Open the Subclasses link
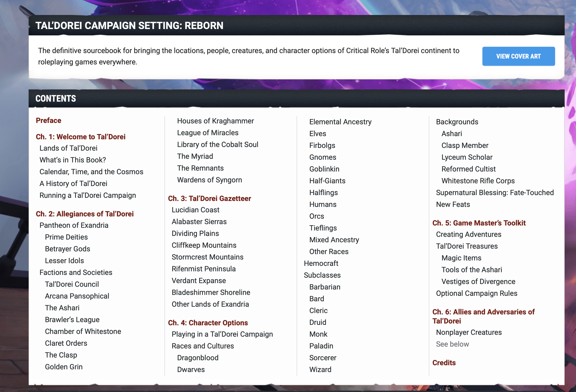 coord(322,275)
